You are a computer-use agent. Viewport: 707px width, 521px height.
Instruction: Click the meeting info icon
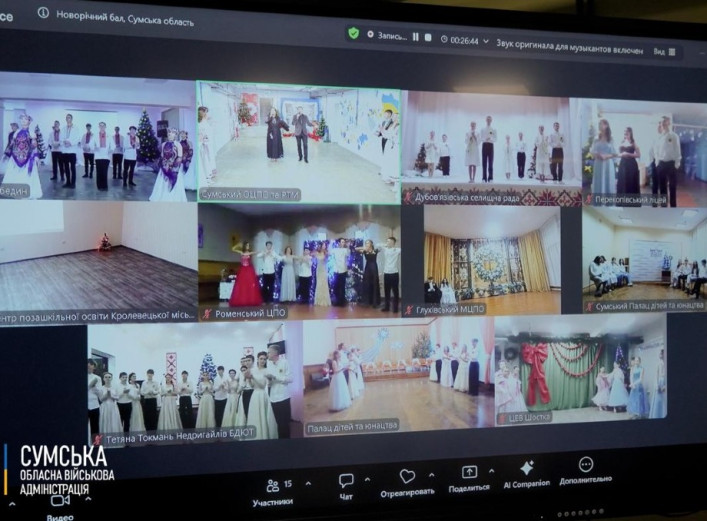43,13
